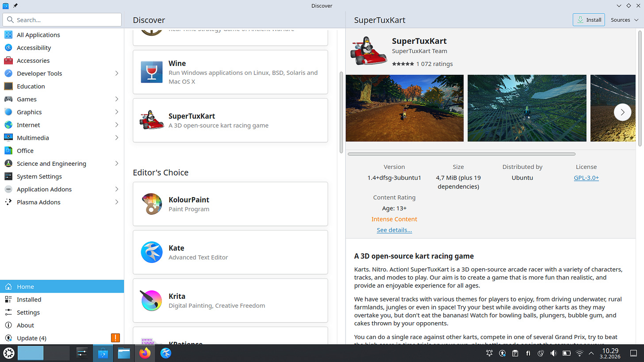Click the Kate text editor icon
The height and width of the screenshot is (362, 644).
(x=152, y=252)
